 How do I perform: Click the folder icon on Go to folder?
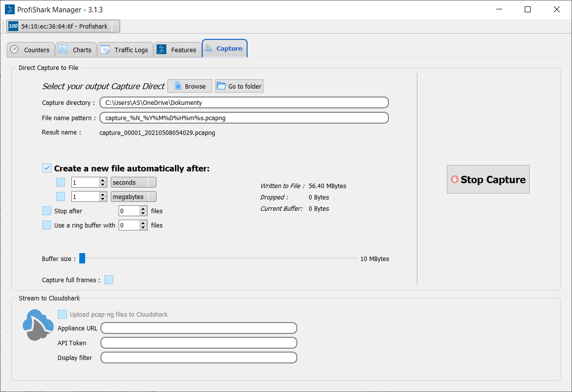click(221, 86)
